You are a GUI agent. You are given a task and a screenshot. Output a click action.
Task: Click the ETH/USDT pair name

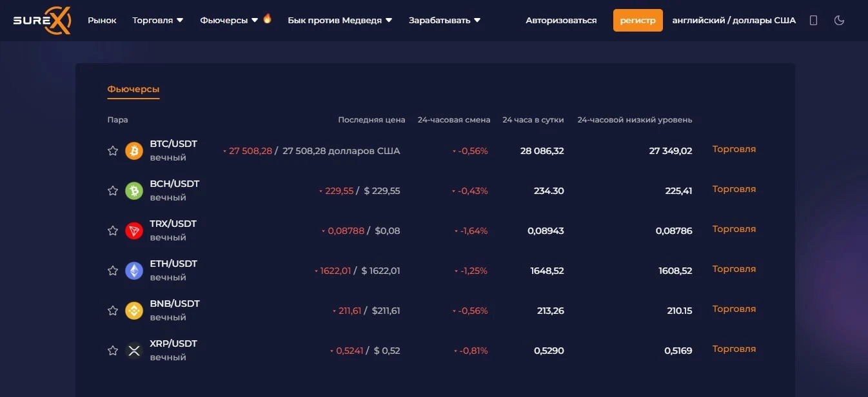[x=173, y=264]
